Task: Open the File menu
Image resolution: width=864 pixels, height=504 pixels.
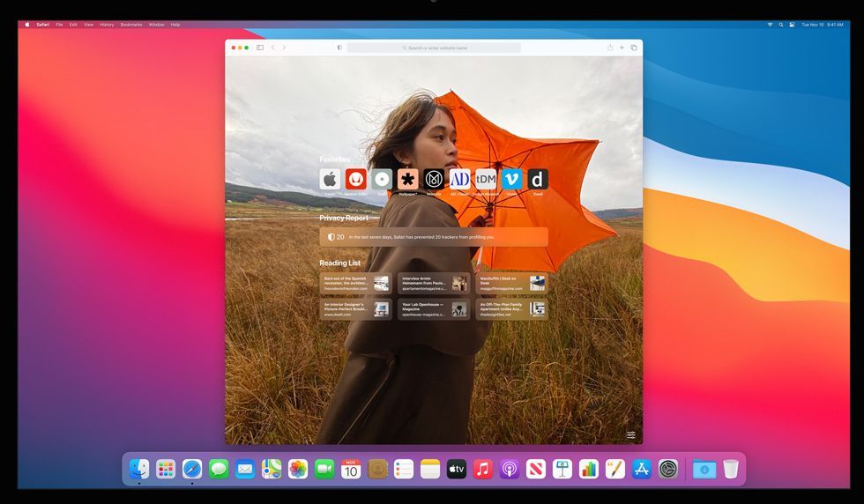Action: 60,25
